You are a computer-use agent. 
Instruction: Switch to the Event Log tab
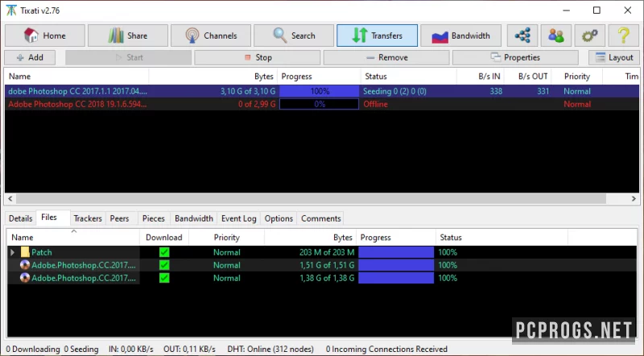pos(238,218)
